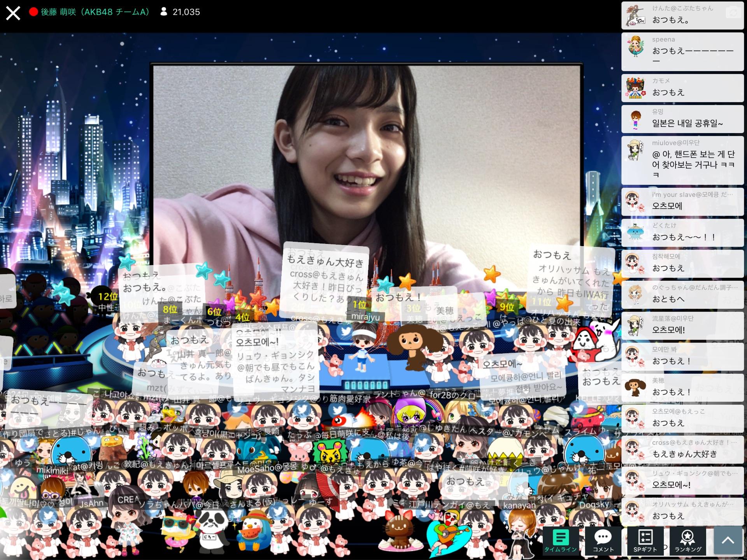This screenshot has width=747, height=560.
Task: Select けんた@こぶたちゃん comment avatar
Action: (635, 16)
